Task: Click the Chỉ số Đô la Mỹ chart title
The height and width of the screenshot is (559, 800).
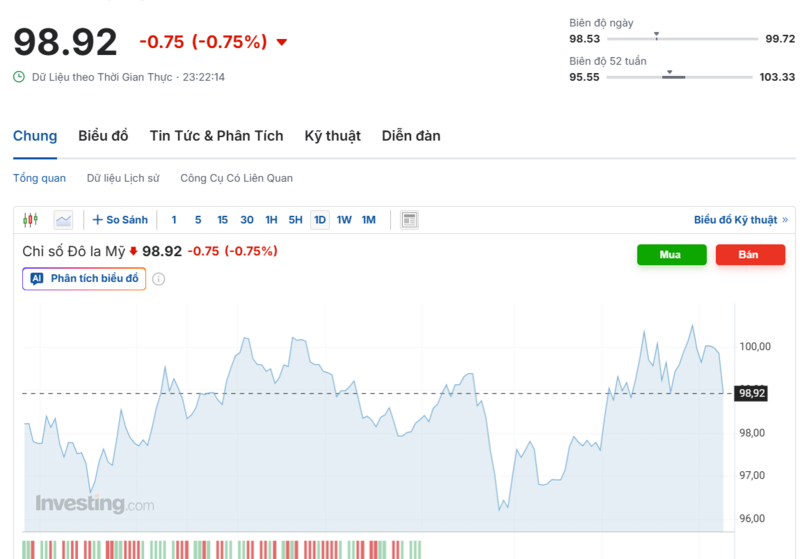Action: point(73,251)
